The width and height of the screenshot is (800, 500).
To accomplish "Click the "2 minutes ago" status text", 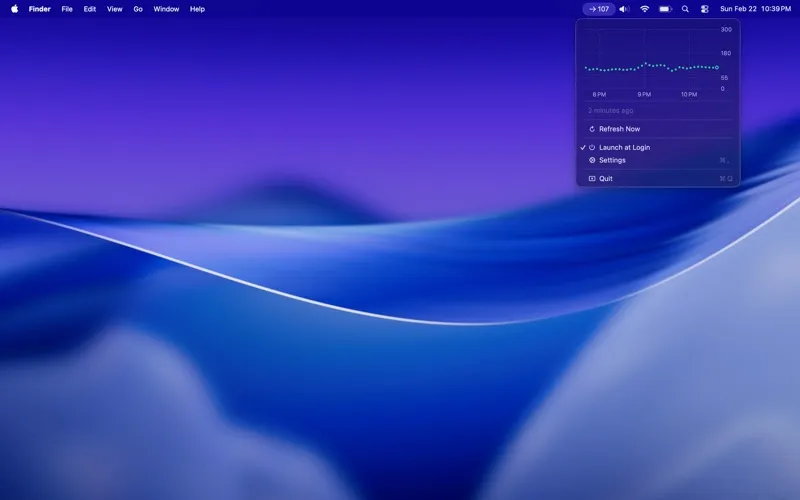I will [610, 110].
